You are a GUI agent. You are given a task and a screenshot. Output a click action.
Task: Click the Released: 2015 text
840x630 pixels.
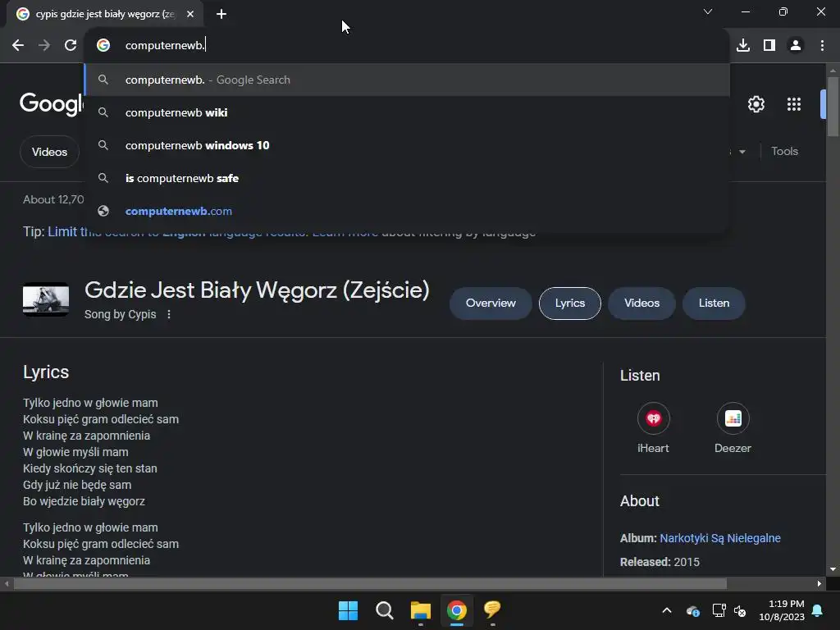pyautogui.click(x=660, y=562)
